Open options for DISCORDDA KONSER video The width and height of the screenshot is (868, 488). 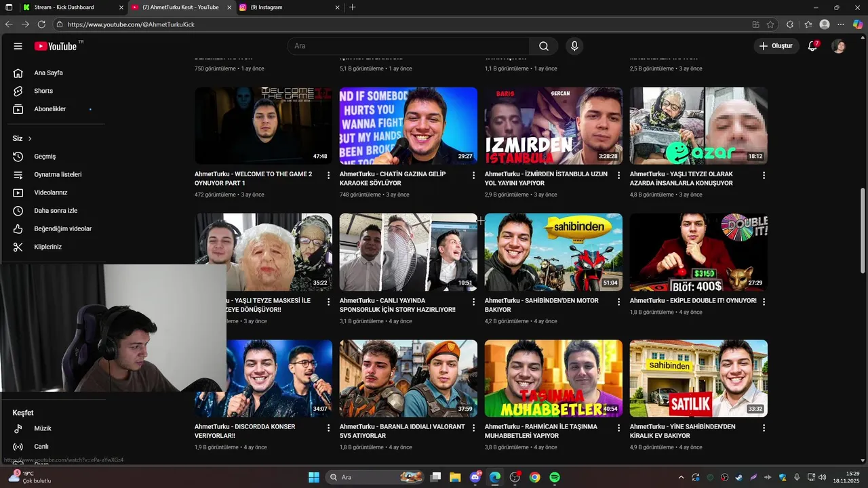[329, 428]
